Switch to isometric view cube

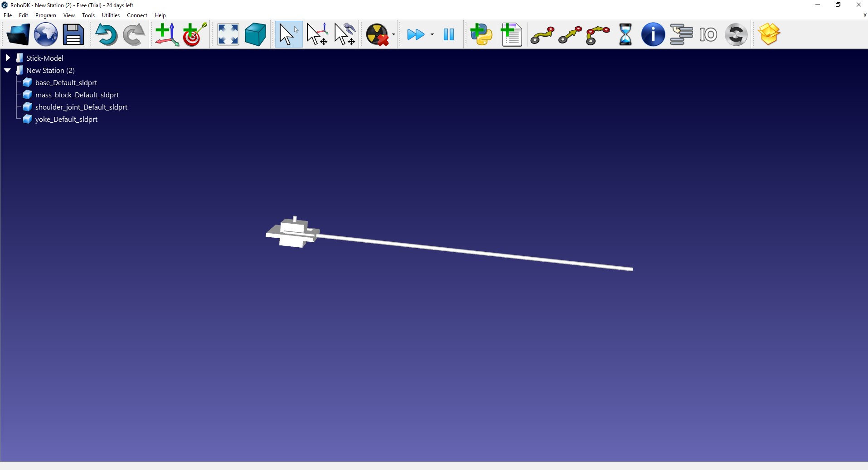tap(255, 34)
